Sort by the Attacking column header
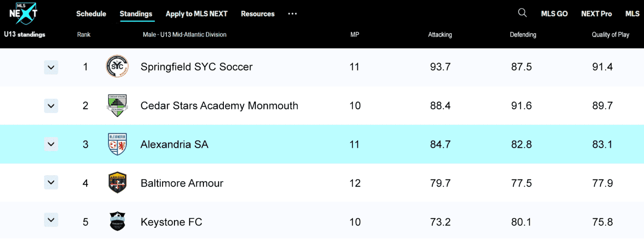This screenshot has width=644, height=241. [440, 35]
